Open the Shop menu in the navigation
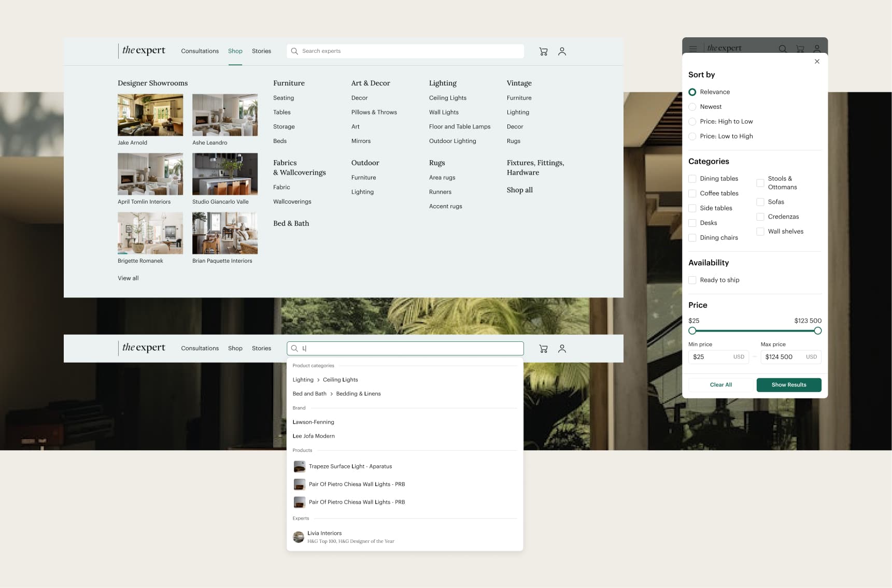This screenshot has width=892, height=588. [235, 51]
